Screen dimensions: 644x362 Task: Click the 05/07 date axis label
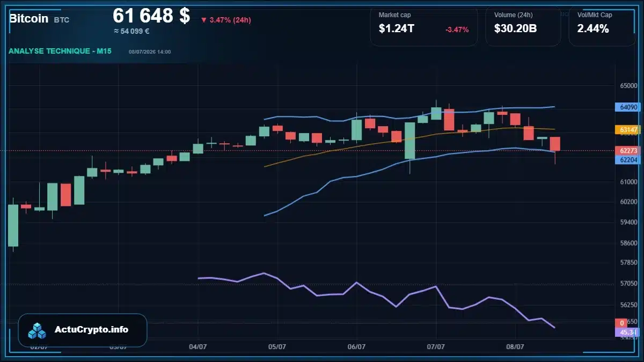pos(277,347)
